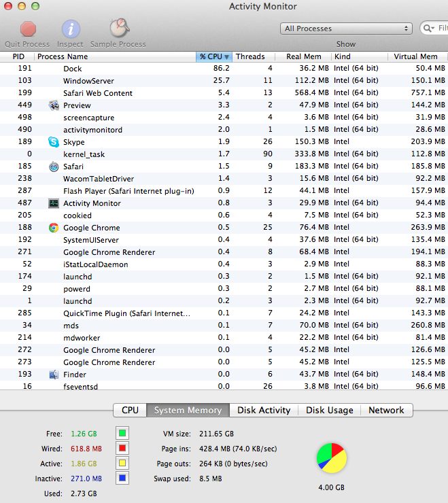Viewport: 448px width, 503px height.
Task: Click the Swap used value 8.5 MB
Action: point(211,479)
